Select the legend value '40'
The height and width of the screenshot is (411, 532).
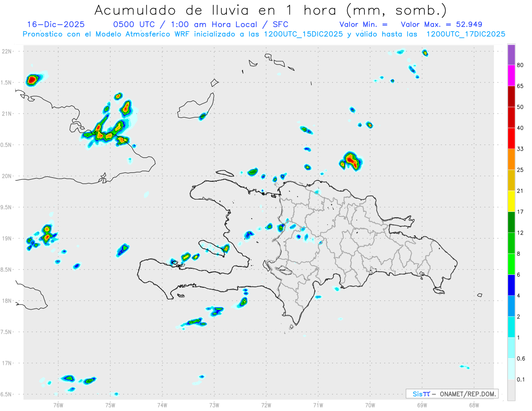click(x=520, y=129)
